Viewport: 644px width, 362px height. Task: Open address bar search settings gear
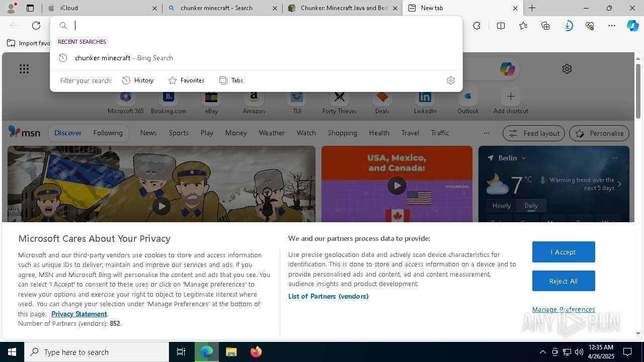coord(451,80)
